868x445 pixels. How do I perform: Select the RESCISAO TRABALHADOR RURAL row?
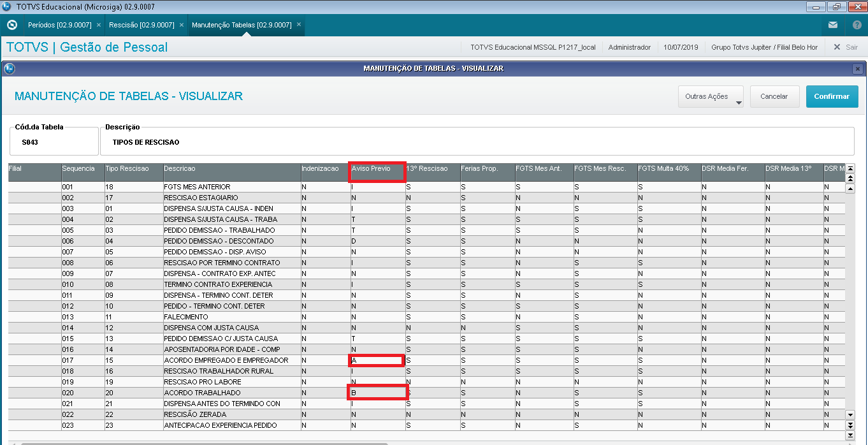[x=426, y=371]
